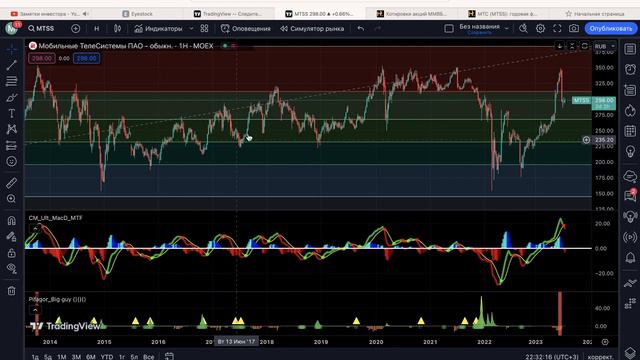Open the user profile avatar menu
This screenshot has width=640, height=360.
point(12,29)
